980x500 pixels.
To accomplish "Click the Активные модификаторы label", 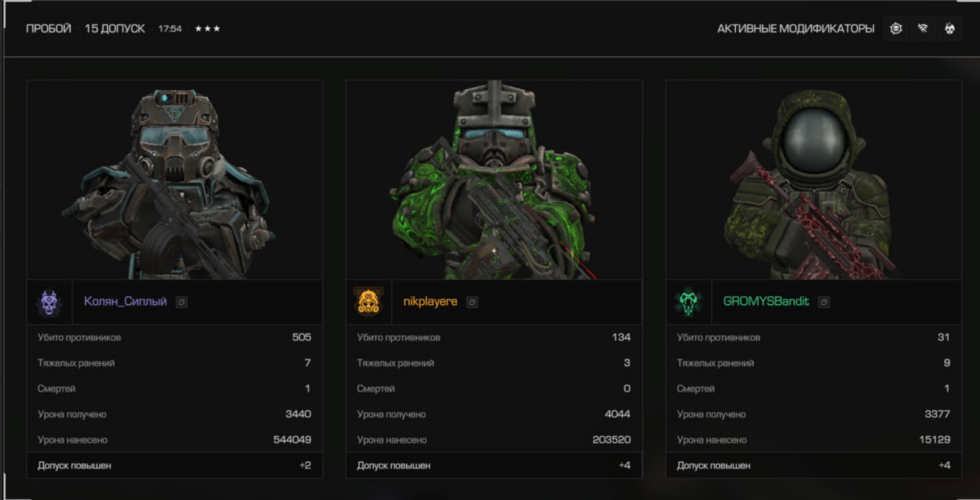I will (x=795, y=29).
